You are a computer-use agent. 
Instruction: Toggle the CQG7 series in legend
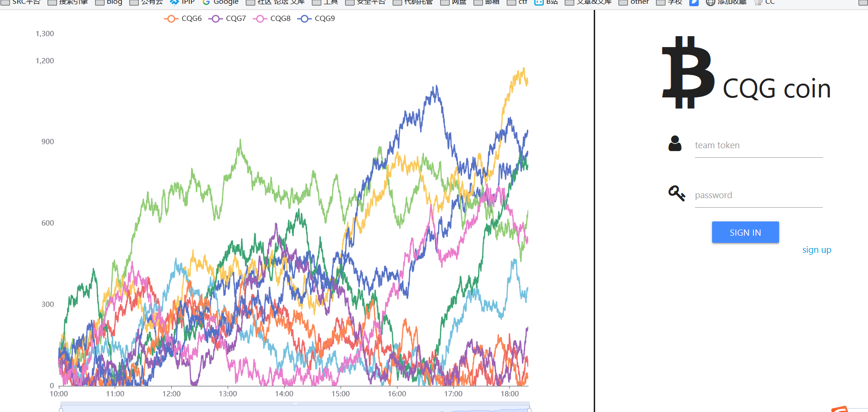coord(227,19)
